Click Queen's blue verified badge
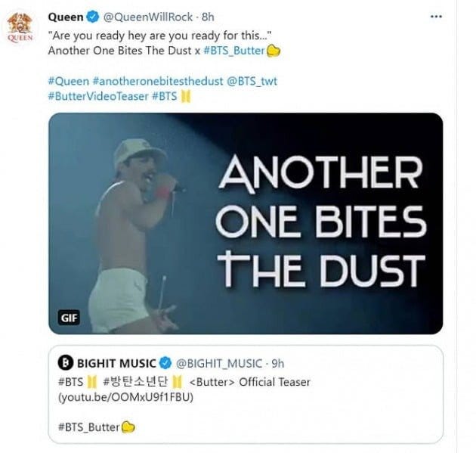The width and height of the screenshot is (476, 453). click(x=93, y=17)
